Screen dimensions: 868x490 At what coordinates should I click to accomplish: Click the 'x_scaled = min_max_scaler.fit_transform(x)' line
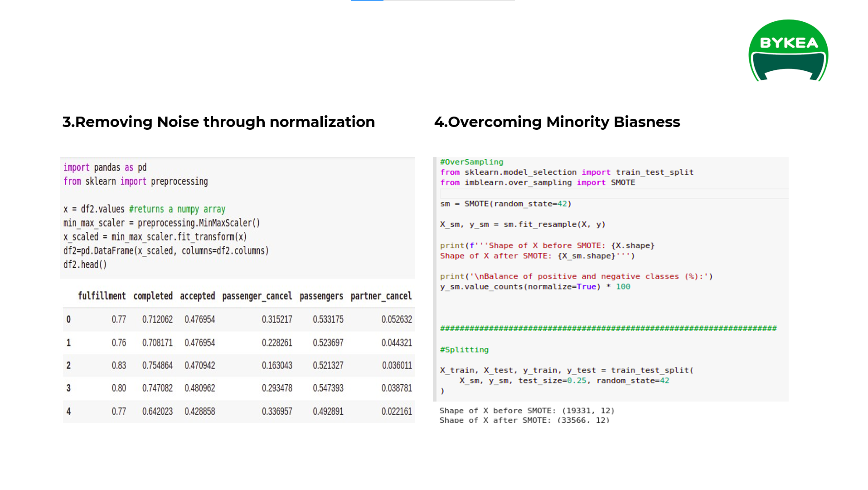coord(155,237)
